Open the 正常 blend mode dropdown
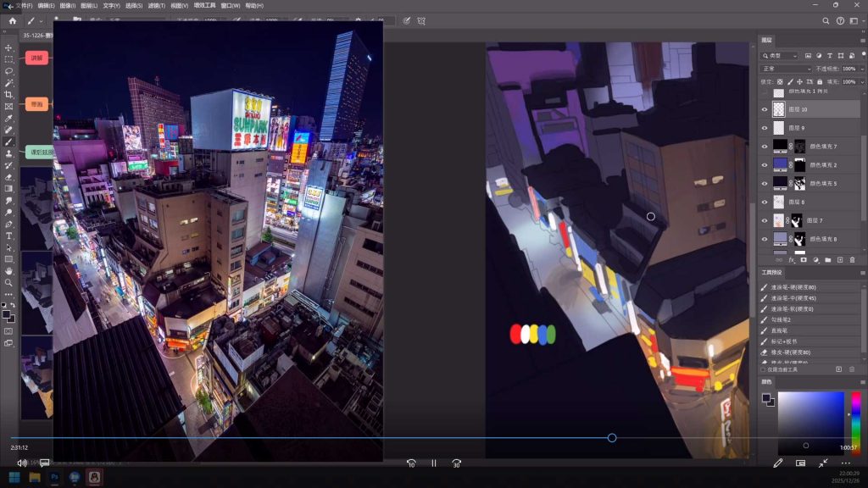Screen dimensions: 868x488 click(x=786, y=69)
